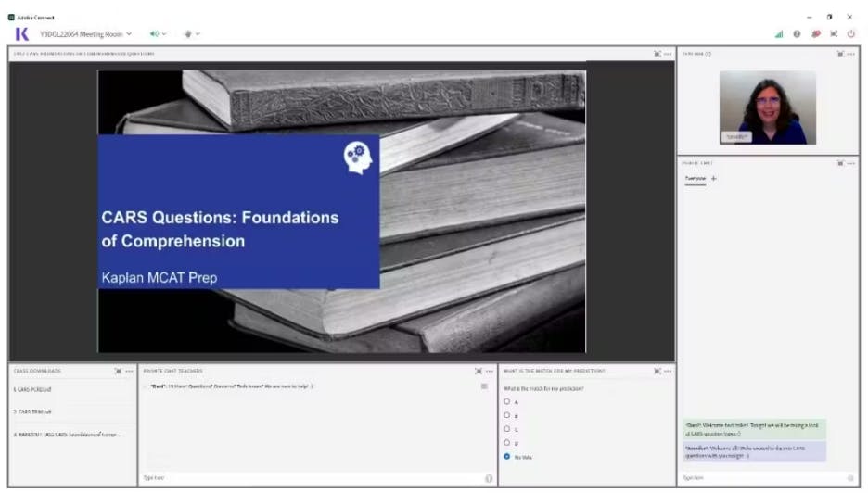The height and width of the screenshot is (493, 868).
Task: Select poll answer A
Action: (x=506, y=401)
